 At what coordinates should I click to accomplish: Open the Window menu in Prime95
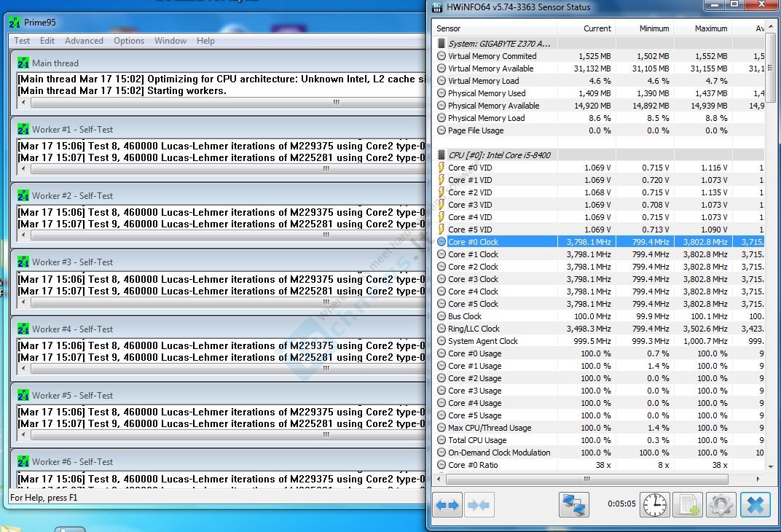pos(170,41)
